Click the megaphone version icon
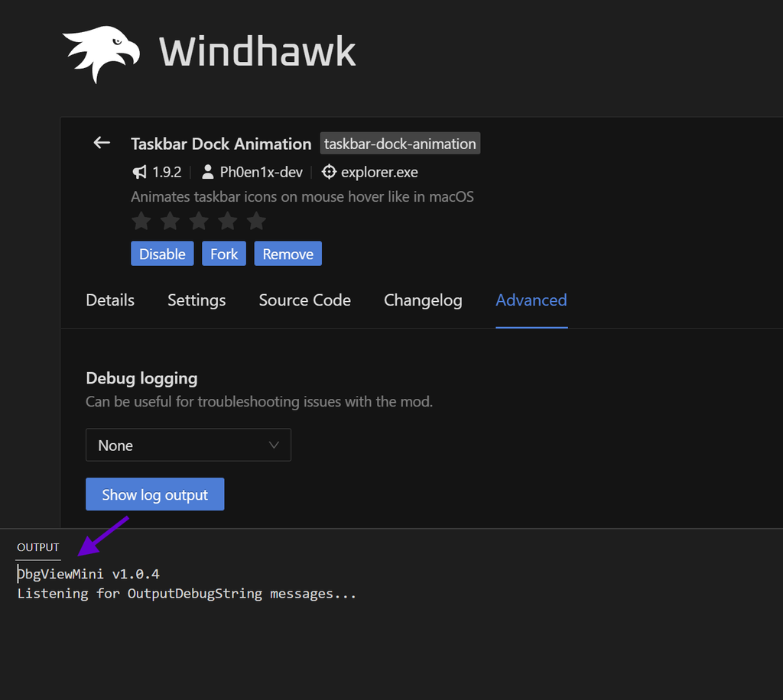This screenshot has width=783, height=700. [140, 172]
